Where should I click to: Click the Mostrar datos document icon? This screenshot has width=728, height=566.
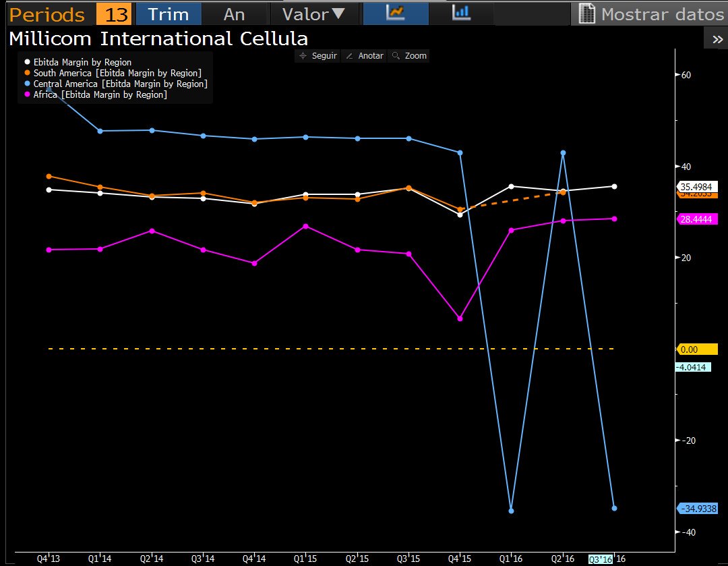coord(586,13)
